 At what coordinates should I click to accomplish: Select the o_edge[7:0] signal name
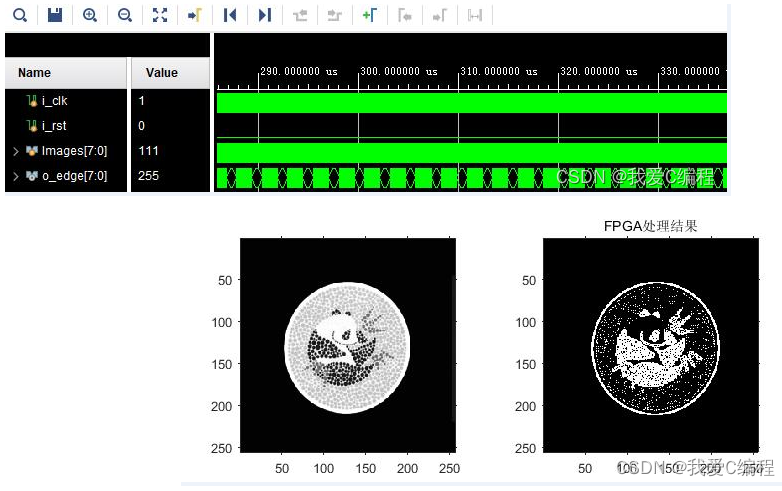point(74,175)
